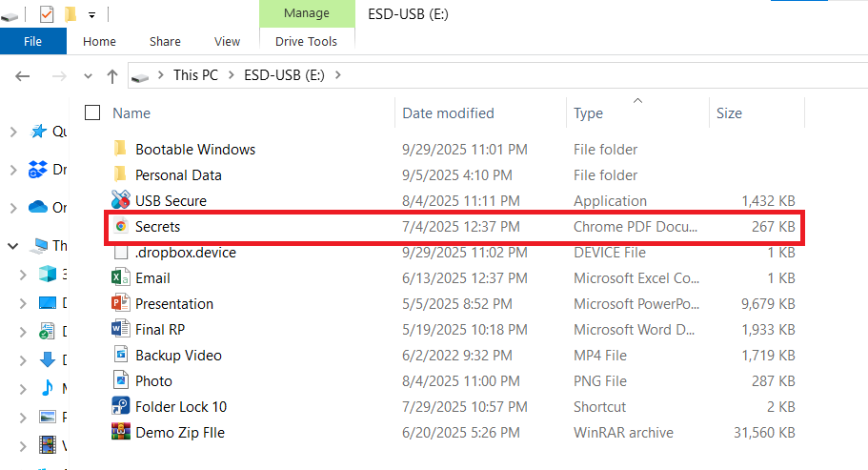The width and height of the screenshot is (868, 470).
Task: Click the Quick access star icon
Action: point(39,132)
